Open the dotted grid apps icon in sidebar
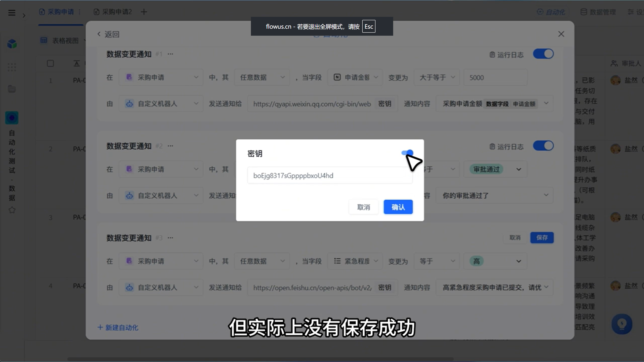Image resolution: width=644 pixels, height=362 pixels. pos(12,67)
